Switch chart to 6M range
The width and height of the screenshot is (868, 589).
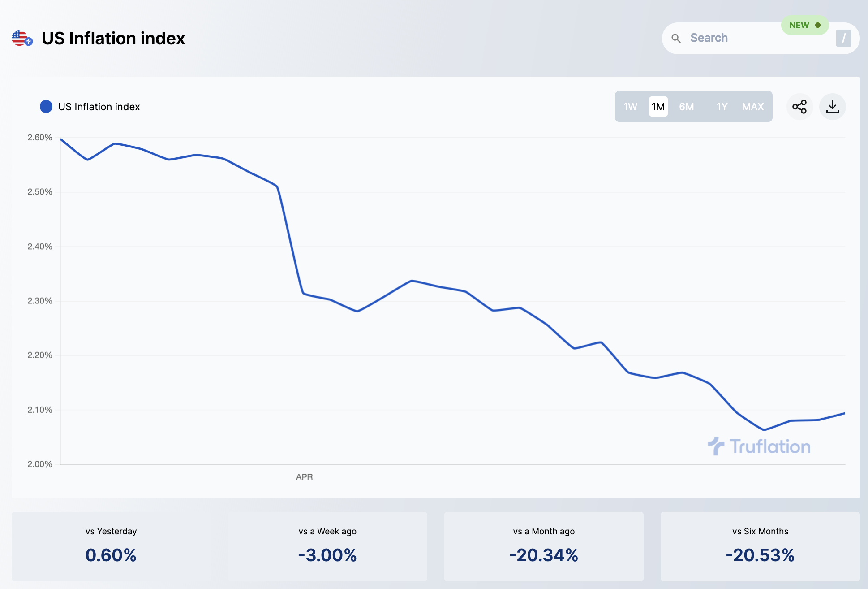tap(686, 107)
